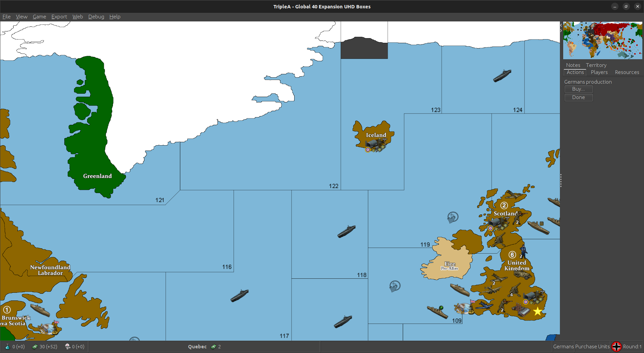Click the RAF roundel on Iceland
This screenshot has height=353, width=644.
point(368,150)
